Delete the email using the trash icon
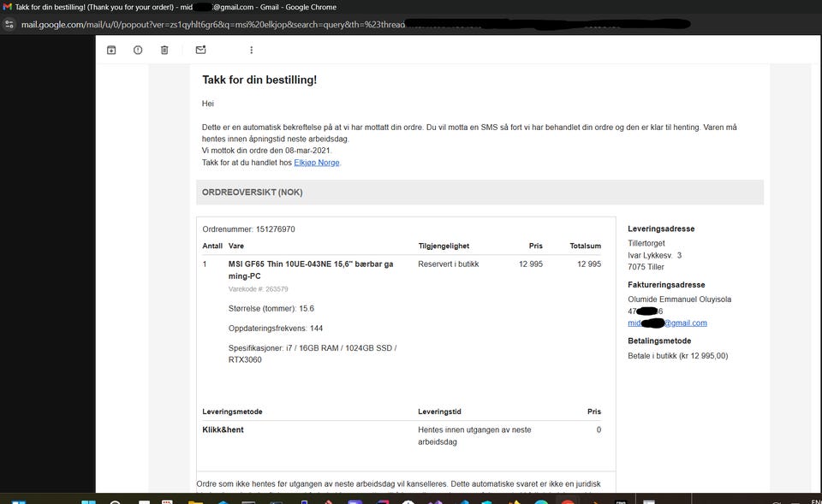The height and width of the screenshot is (504, 822). tap(164, 50)
